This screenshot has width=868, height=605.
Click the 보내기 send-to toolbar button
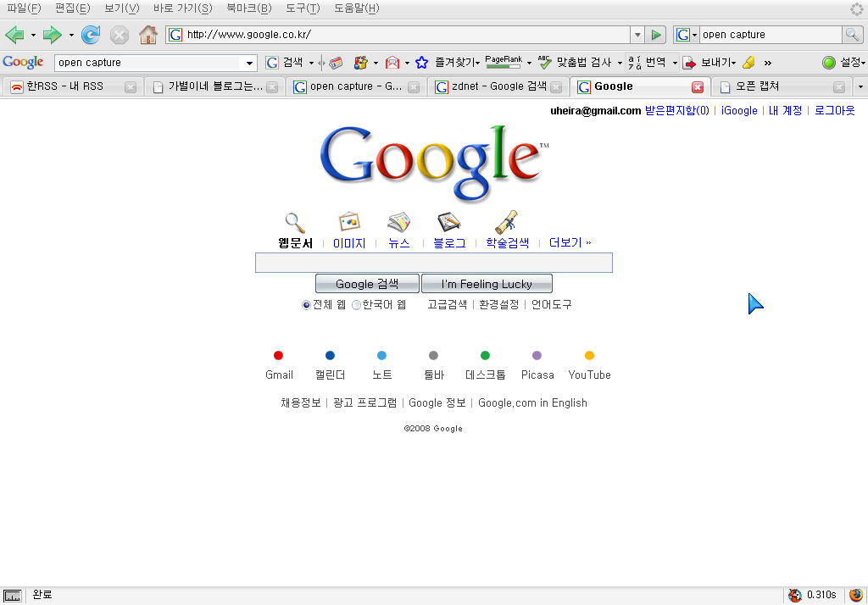point(709,63)
